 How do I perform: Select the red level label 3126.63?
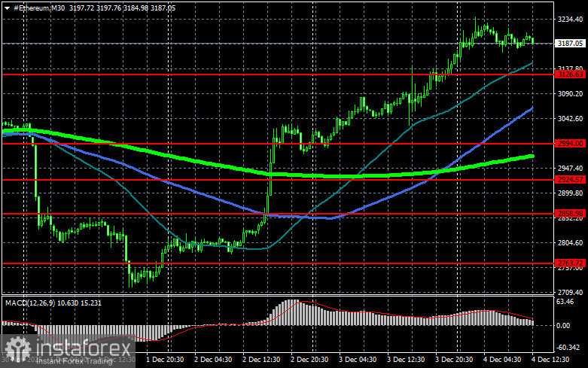click(570, 75)
